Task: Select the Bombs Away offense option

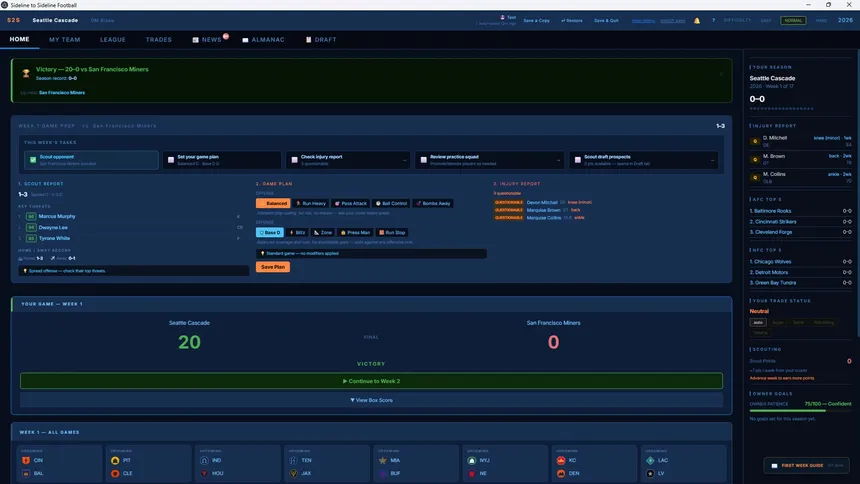Action: tap(433, 203)
